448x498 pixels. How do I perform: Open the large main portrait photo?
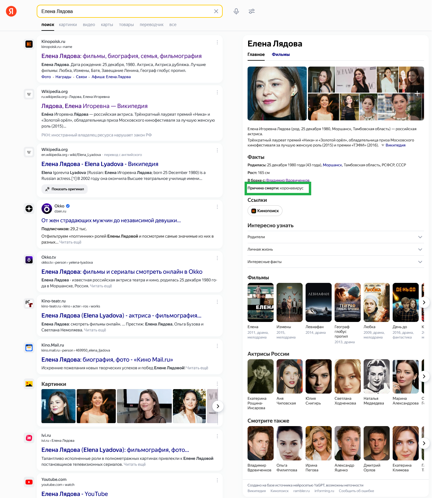tap(277, 94)
